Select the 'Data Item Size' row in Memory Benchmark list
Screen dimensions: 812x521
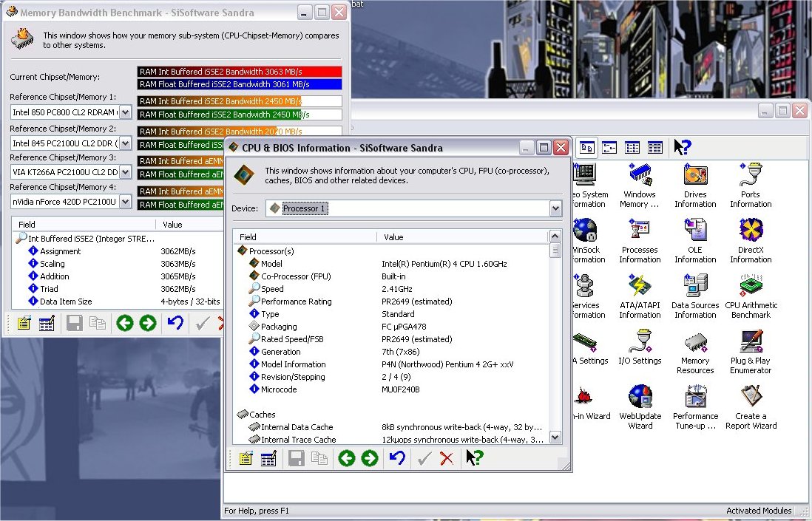coord(118,302)
